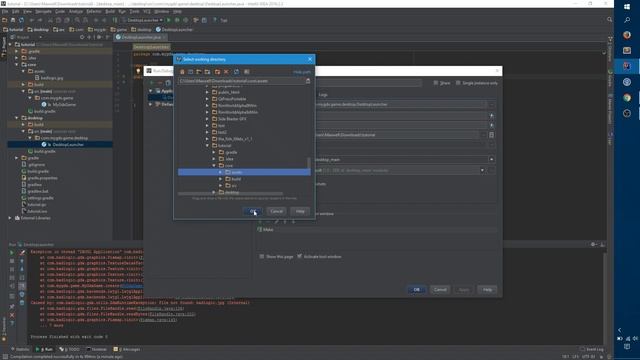Click the Debug icon in main toolbar
640x360 pixels.
point(177,20)
